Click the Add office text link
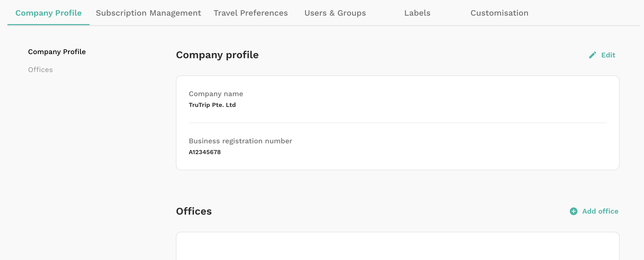The height and width of the screenshot is (260, 644). 600,211
